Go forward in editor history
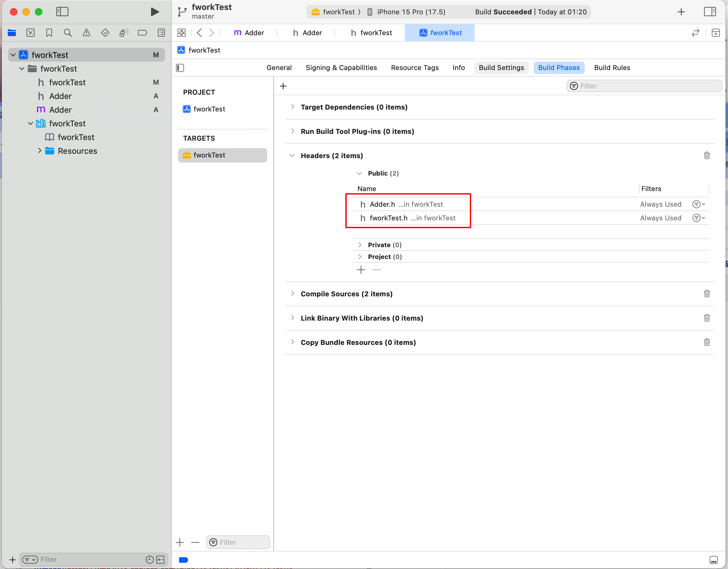The image size is (728, 569). [x=211, y=33]
